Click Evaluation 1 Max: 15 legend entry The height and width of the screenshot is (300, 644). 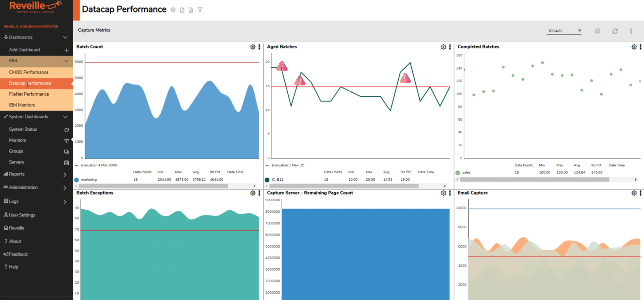coord(288,165)
